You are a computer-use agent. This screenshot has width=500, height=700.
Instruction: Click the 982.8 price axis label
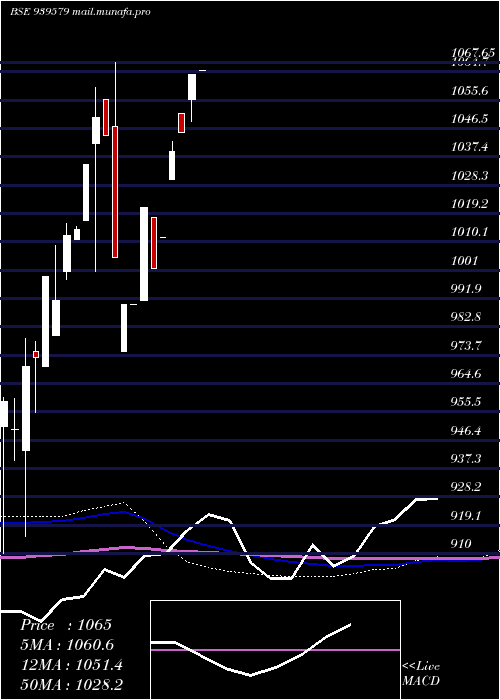click(466, 317)
